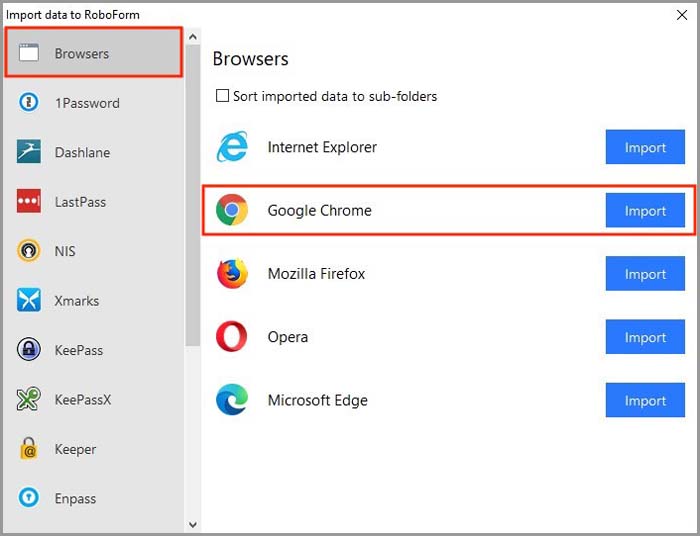
Task: Click the KeePass padlock icon
Action: 29,349
